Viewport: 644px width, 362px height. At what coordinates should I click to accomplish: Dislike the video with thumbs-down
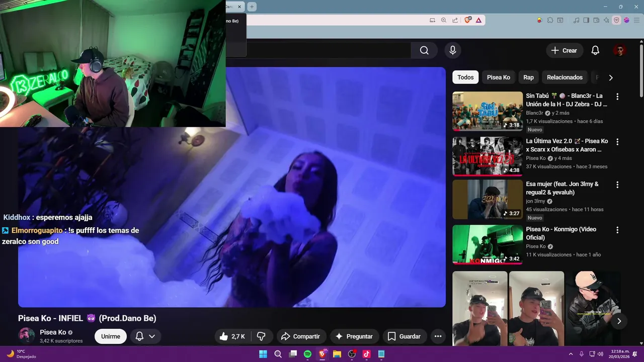261,336
